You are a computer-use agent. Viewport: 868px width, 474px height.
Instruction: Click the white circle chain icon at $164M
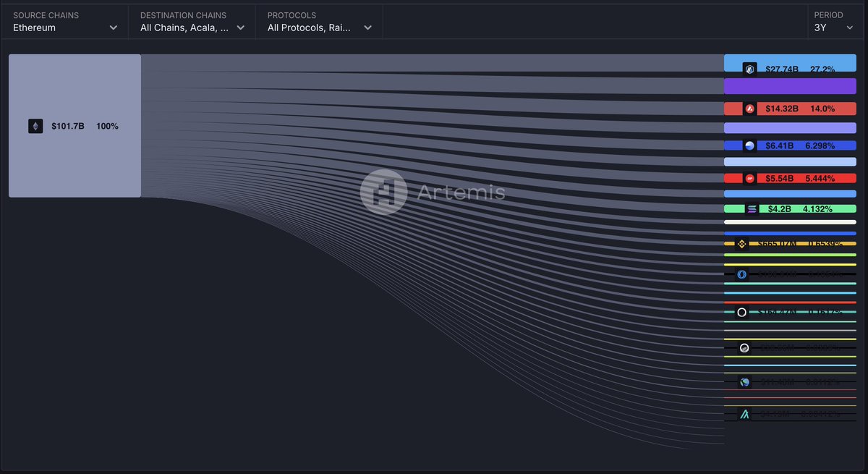(741, 312)
